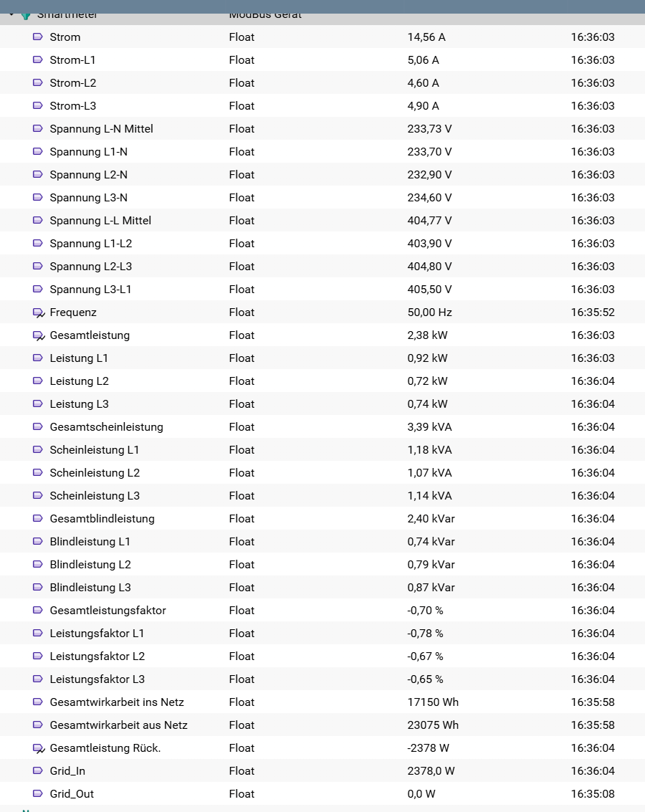Collapse the Smartmeter tree node arrow
Viewport: 645px width, 812px height.
click(11, 14)
